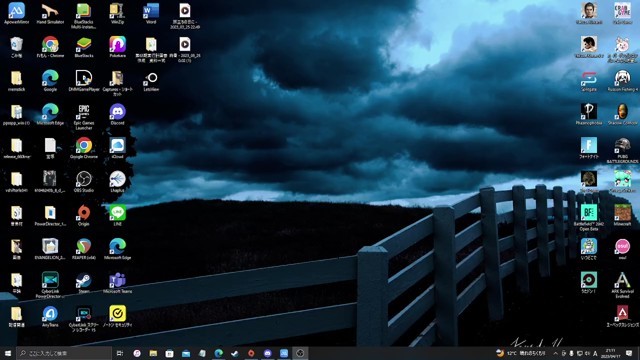The image size is (640, 360).
Task: Open ARK Survival Evolved shortcut
Action: [x=622, y=285]
